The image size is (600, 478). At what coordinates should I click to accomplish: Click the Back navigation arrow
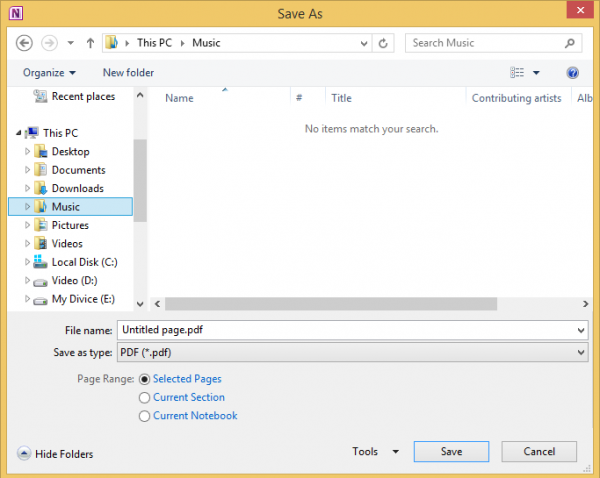(25, 43)
